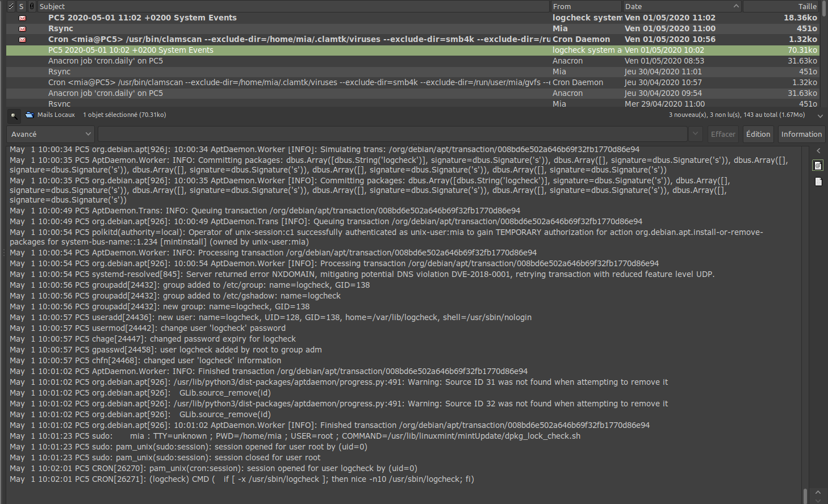Click the status S column header

click(22, 6)
